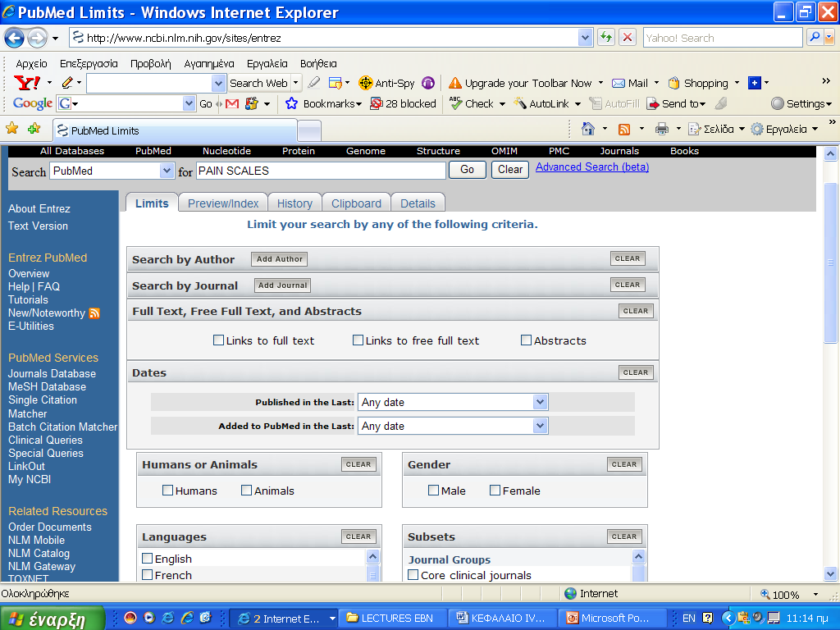Open Advanced Search (beta) link

click(592, 167)
